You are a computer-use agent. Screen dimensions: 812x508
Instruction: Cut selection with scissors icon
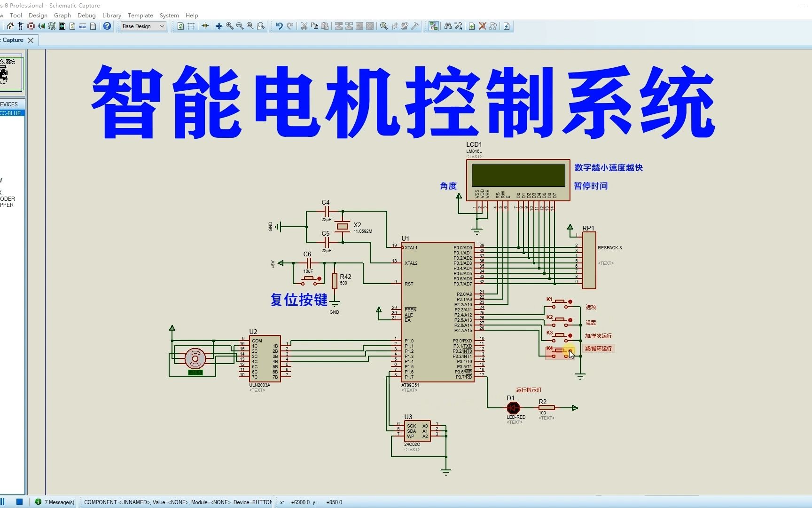[x=304, y=26]
